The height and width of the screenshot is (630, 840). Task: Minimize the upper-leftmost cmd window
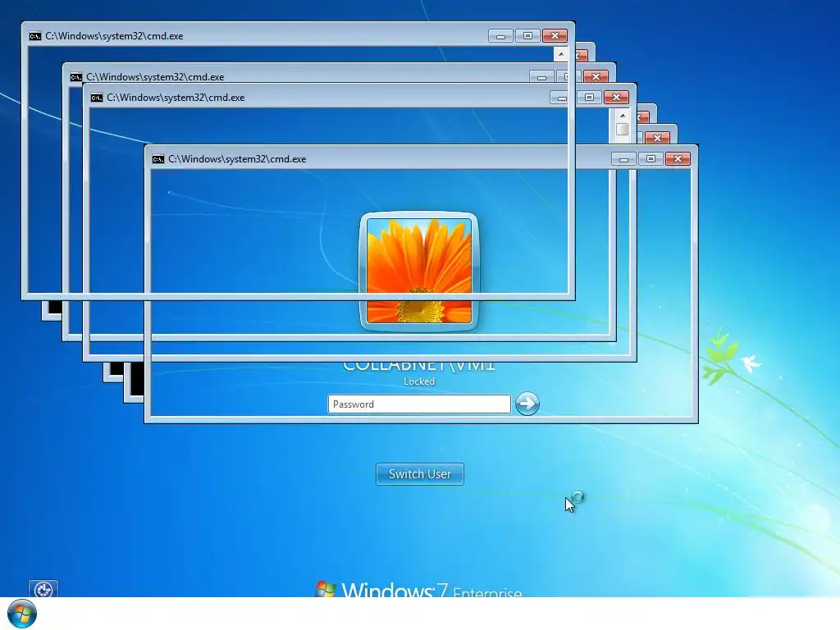[500, 36]
